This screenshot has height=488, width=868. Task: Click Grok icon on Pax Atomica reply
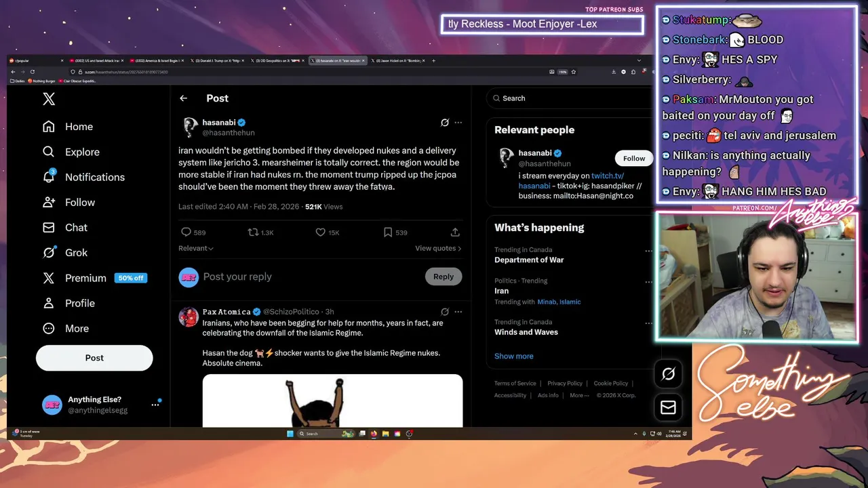click(445, 312)
